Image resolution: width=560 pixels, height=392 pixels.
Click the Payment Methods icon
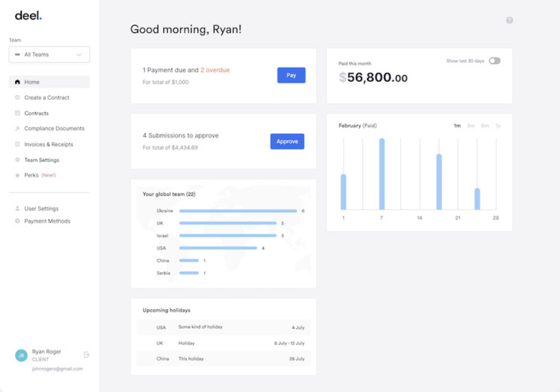point(17,221)
